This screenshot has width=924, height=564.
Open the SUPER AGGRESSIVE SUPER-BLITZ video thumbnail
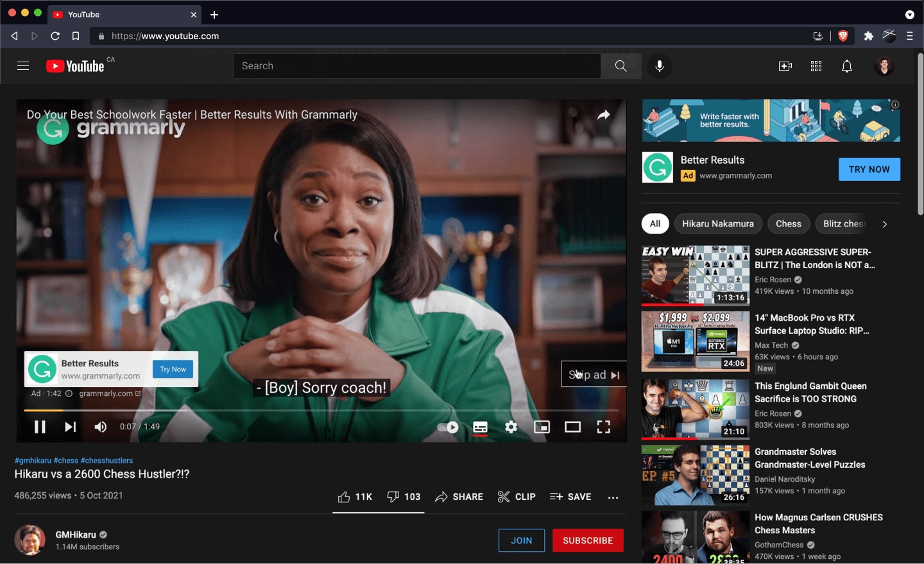click(696, 275)
